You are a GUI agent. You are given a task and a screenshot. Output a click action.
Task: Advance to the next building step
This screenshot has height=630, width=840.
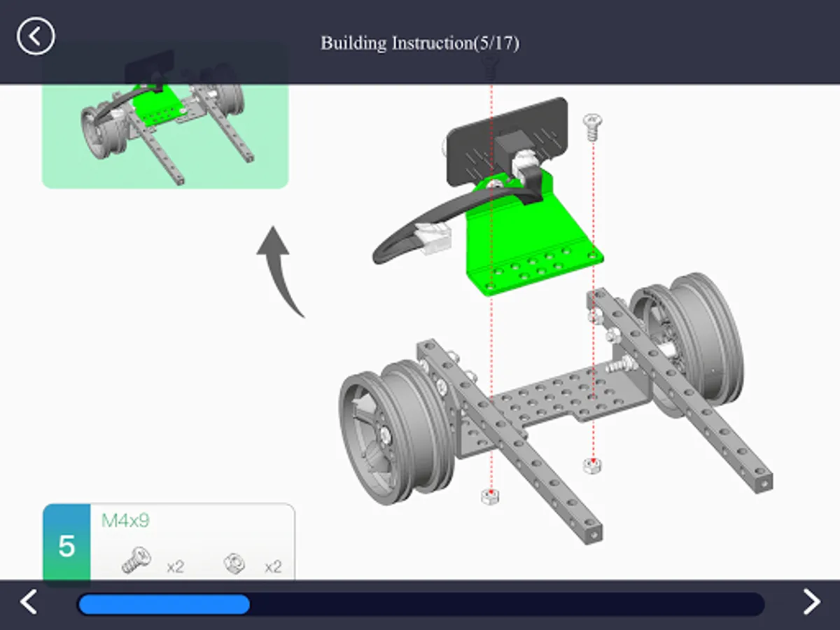(811, 602)
